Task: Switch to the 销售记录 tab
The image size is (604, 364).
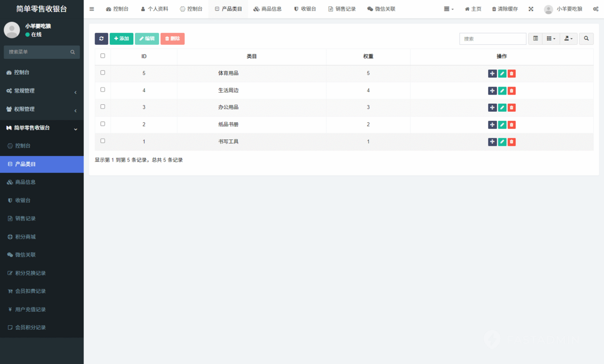Action: pos(342,9)
